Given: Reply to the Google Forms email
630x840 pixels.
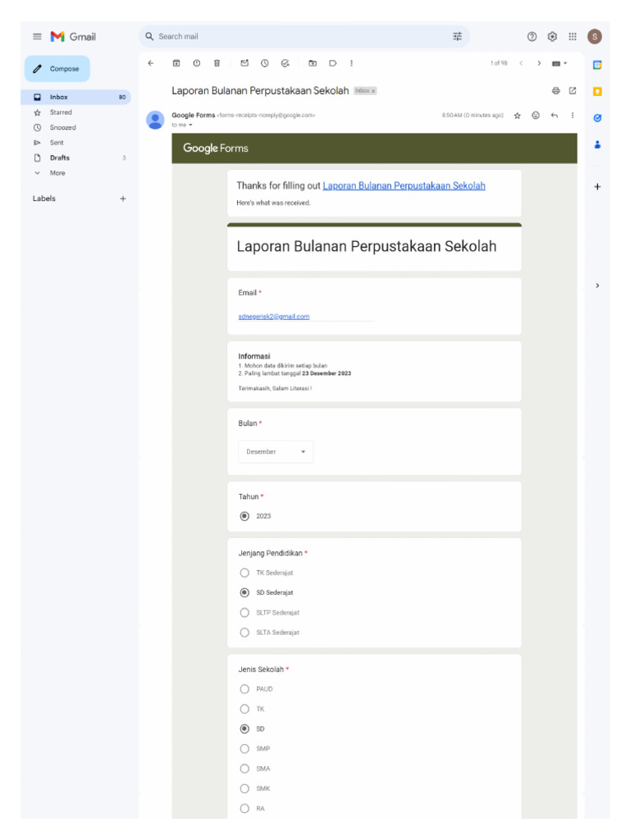Looking at the screenshot, I should [555, 116].
